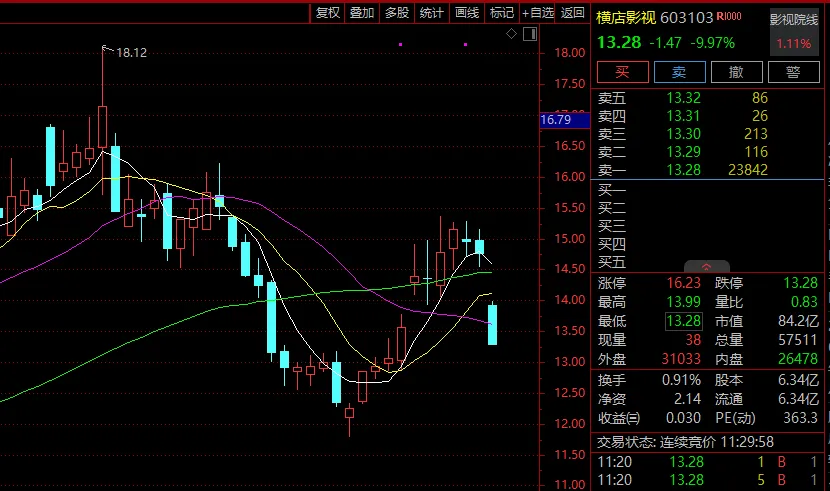
Task: Click the boxed 最低 13.28 value
Action: click(679, 321)
